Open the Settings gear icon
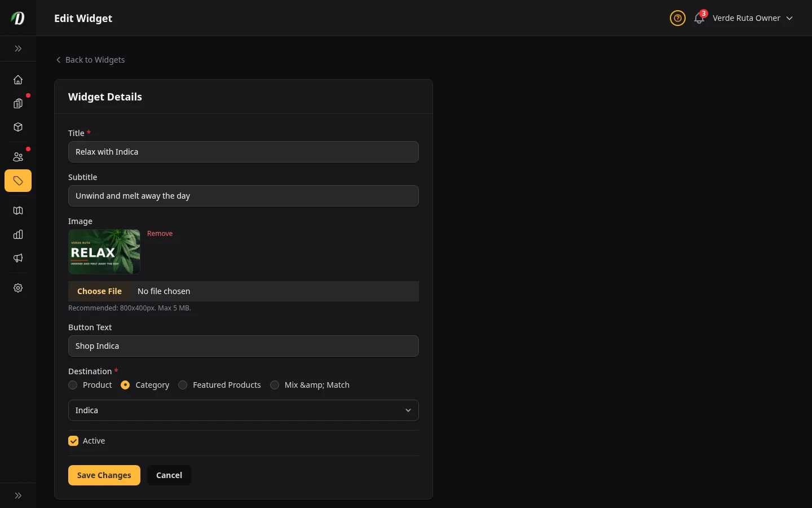The image size is (812, 508). [18, 288]
